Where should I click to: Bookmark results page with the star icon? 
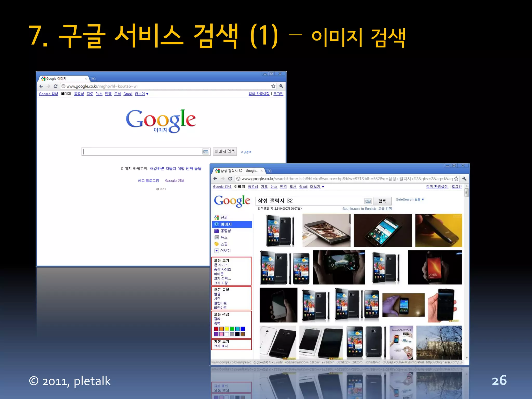[456, 179]
